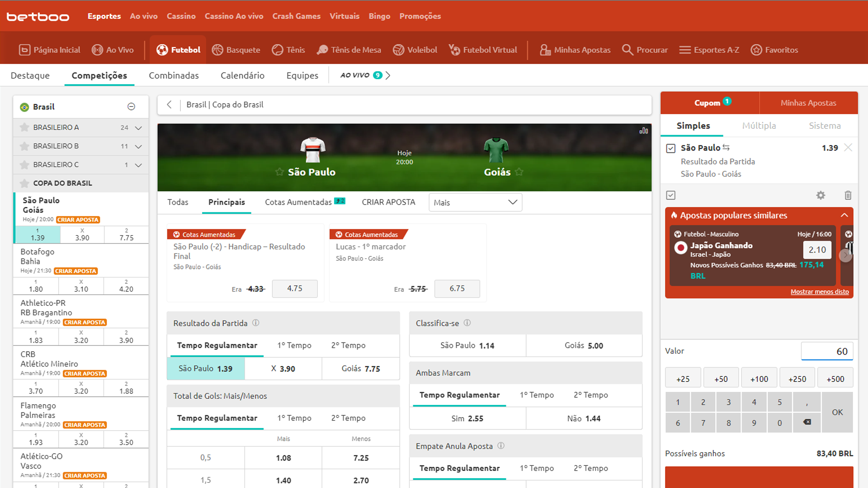Expand BRASILEIRO C competition list
Viewport: 868px width, 488px height.
pyautogui.click(x=138, y=165)
